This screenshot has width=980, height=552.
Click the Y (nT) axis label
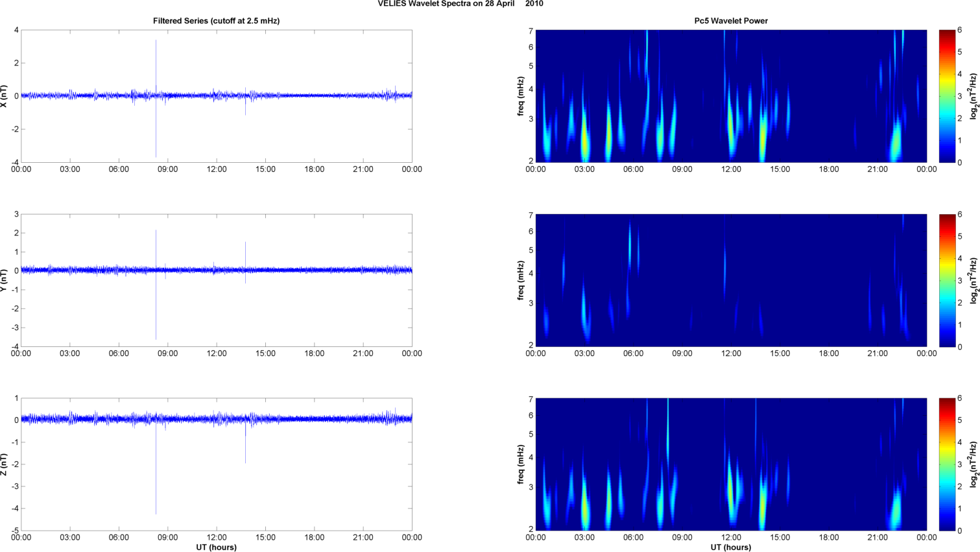click(5, 280)
